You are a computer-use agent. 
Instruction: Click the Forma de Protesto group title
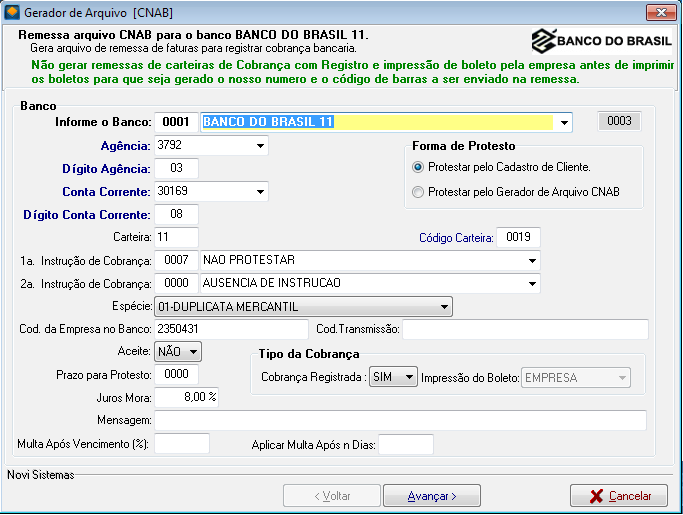pyautogui.click(x=463, y=146)
